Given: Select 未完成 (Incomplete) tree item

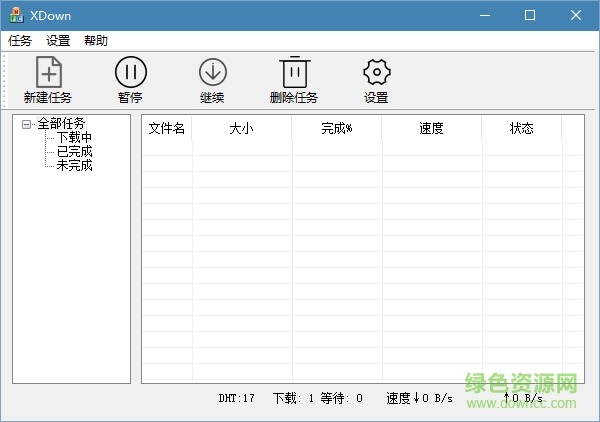Looking at the screenshot, I should pos(74,166).
